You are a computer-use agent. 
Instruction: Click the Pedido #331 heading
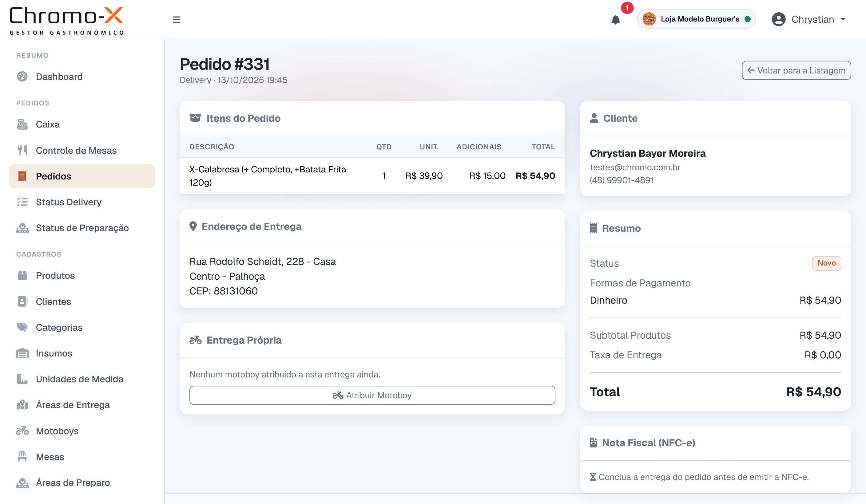(x=225, y=64)
